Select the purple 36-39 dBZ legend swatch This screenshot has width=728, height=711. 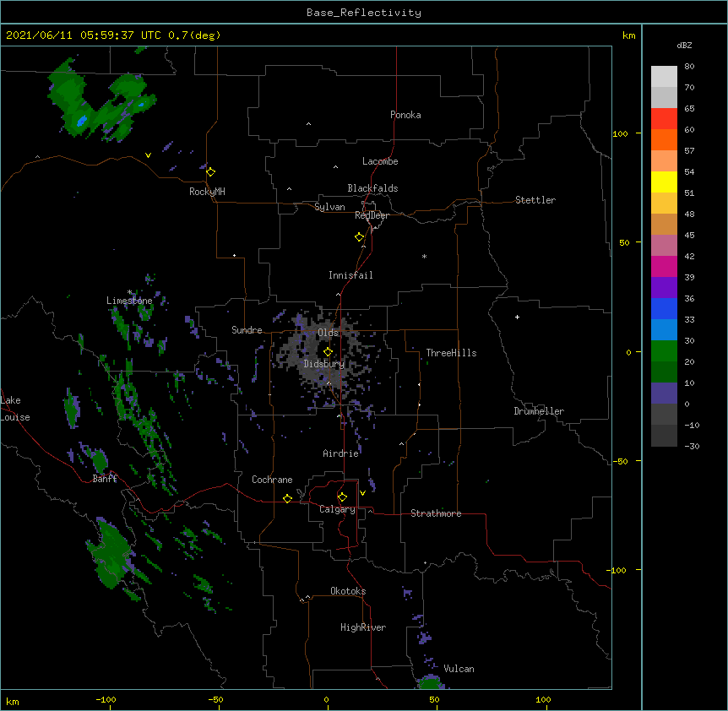coord(664,288)
